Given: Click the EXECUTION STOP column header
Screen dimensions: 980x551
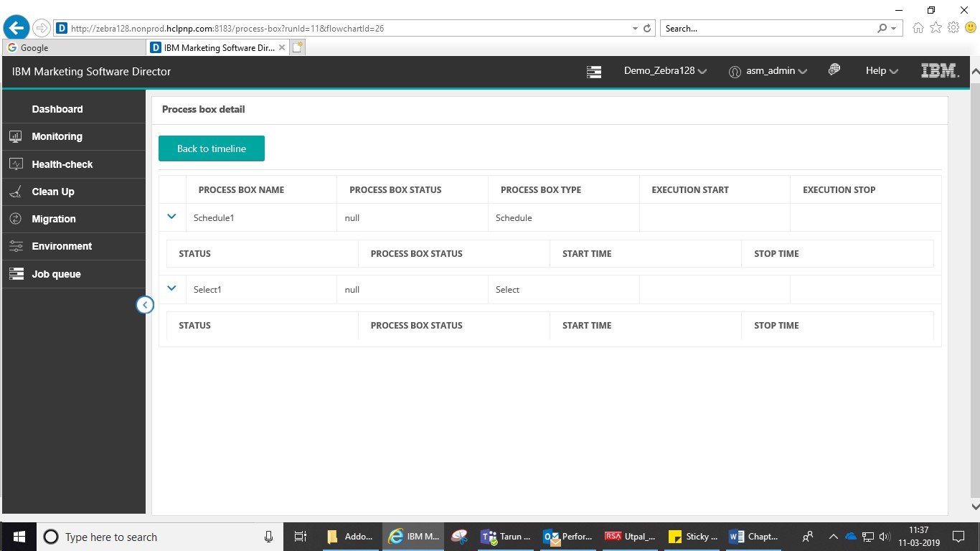Looking at the screenshot, I should tap(839, 190).
